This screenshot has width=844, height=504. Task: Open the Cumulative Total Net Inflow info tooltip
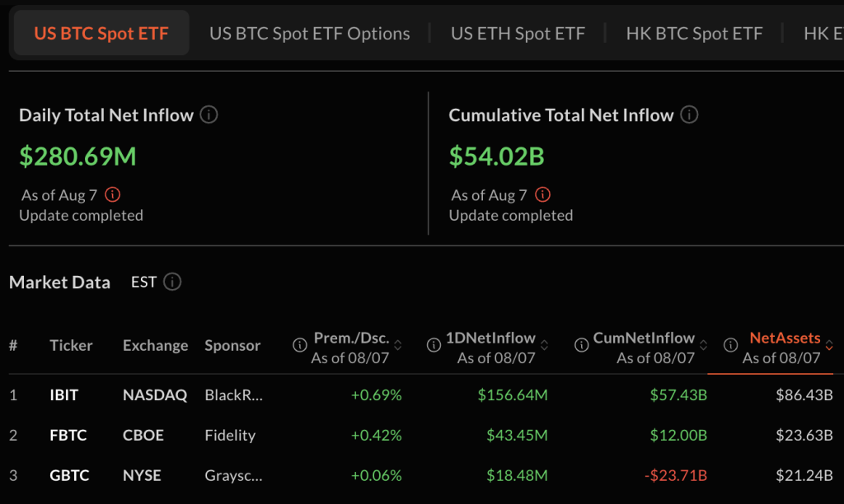coord(689,115)
